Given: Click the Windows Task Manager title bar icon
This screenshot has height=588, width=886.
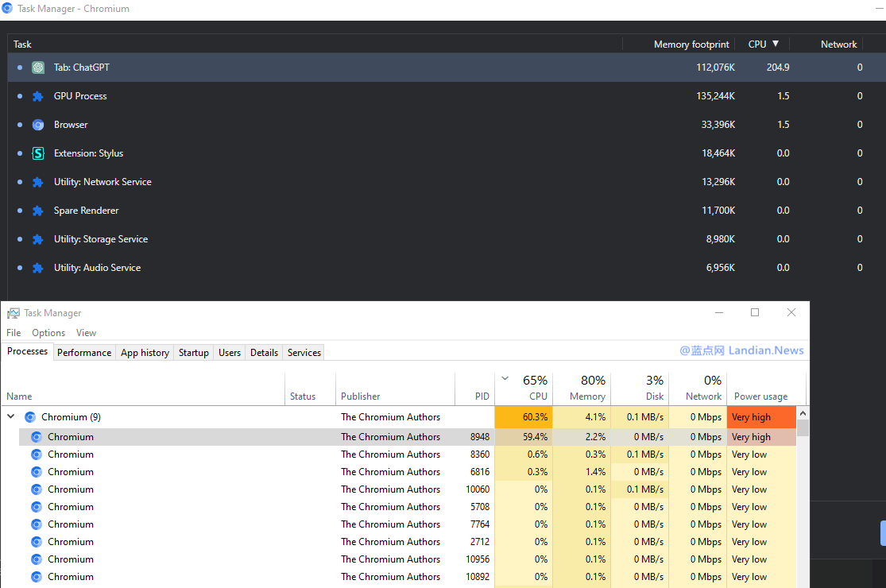Looking at the screenshot, I should [13, 313].
